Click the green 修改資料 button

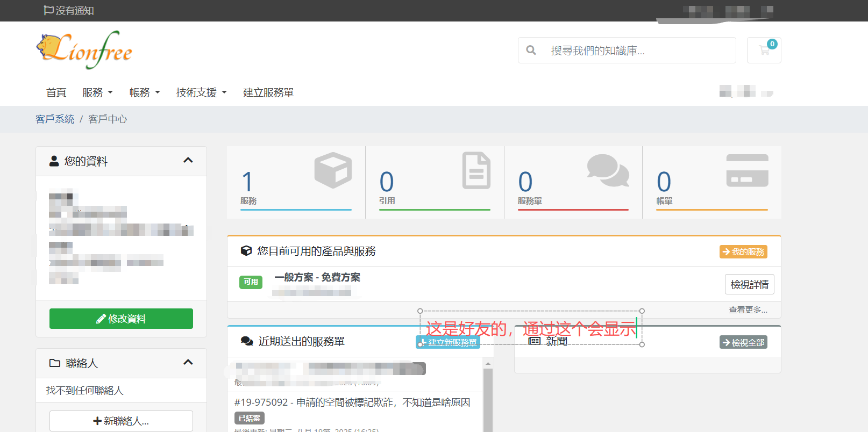click(x=121, y=319)
